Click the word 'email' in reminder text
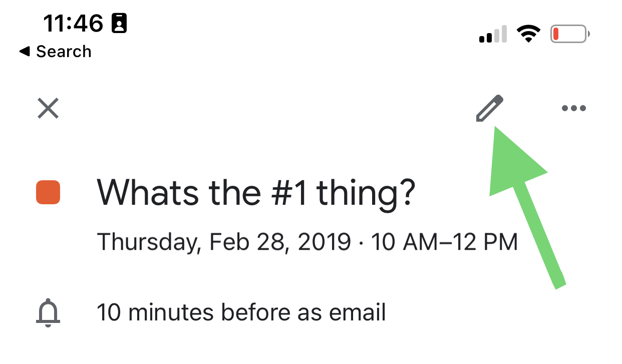622x364 pixels. 358,312
